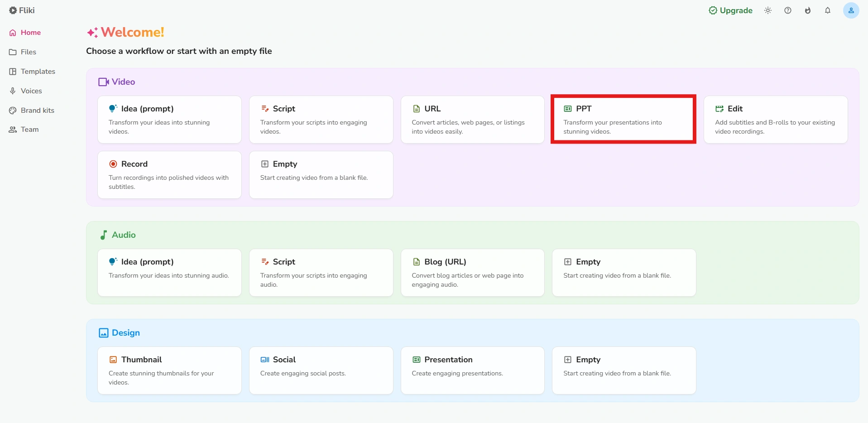The width and height of the screenshot is (868, 423).
Task: Open Templates in the sidebar
Action: pyautogui.click(x=33, y=72)
